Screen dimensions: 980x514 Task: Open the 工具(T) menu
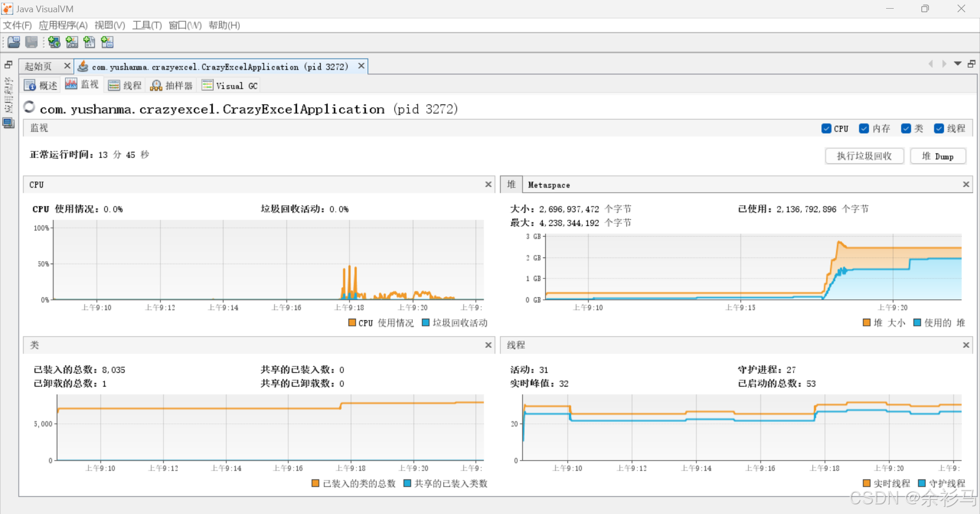[147, 25]
